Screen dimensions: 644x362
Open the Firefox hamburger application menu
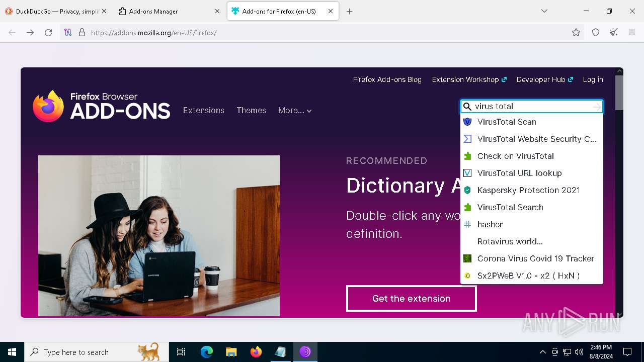[x=632, y=33]
